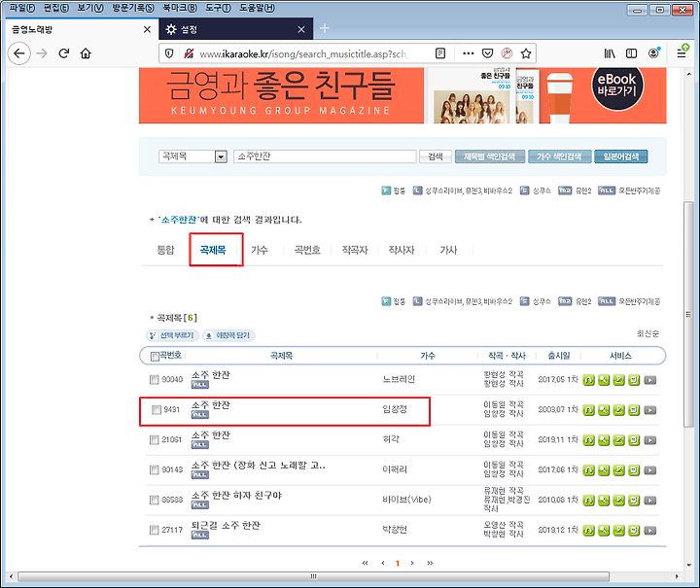700x588 pixels.
Task: Click headphone icon for song 86588
Action: click(x=589, y=501)
